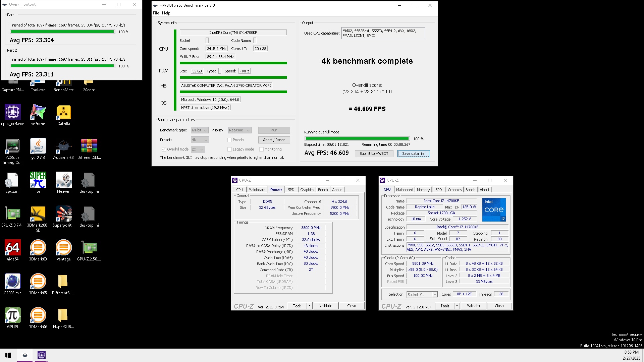644x362 pixels.
Task: Toggle the Overkill mode checkbox
Action: 164,149
